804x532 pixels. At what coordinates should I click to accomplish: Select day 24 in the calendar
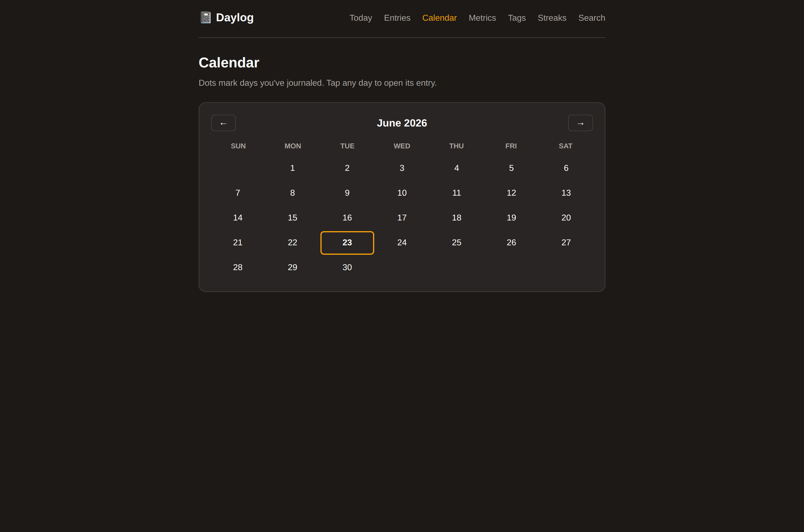pyautogui.click(x=402, y=243)
